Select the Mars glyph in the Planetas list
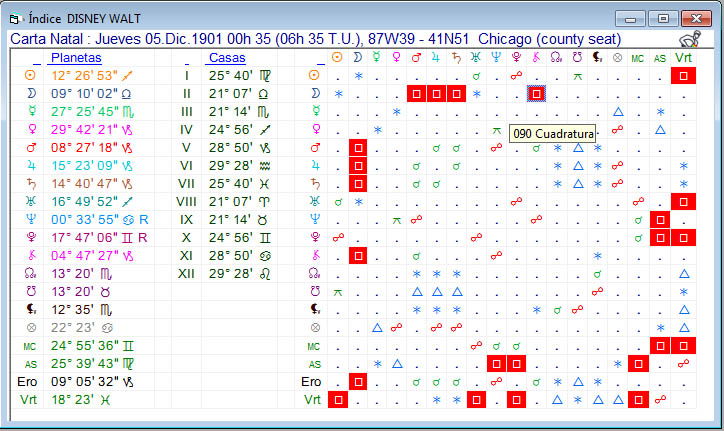724x431 pixels. click(x=31, y=147)
